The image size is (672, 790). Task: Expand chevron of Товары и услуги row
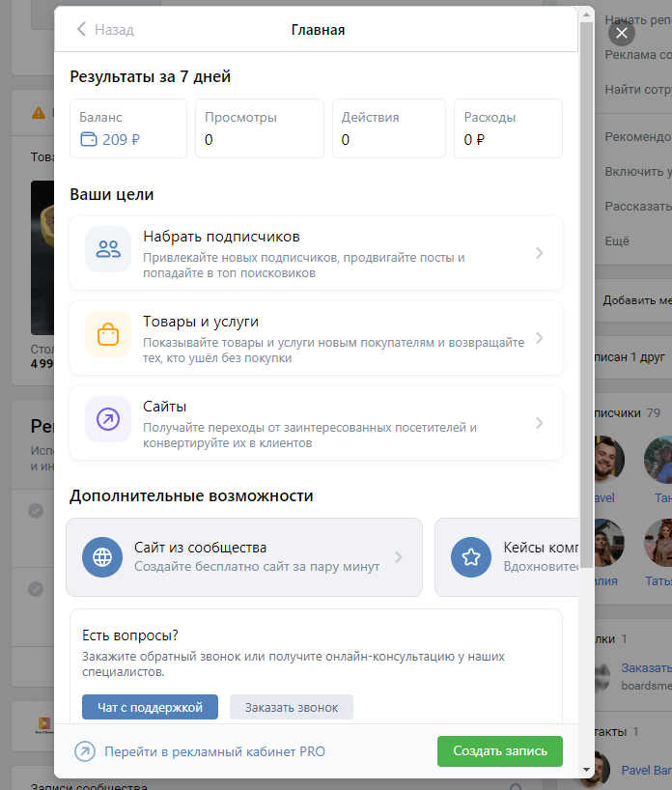540,338
